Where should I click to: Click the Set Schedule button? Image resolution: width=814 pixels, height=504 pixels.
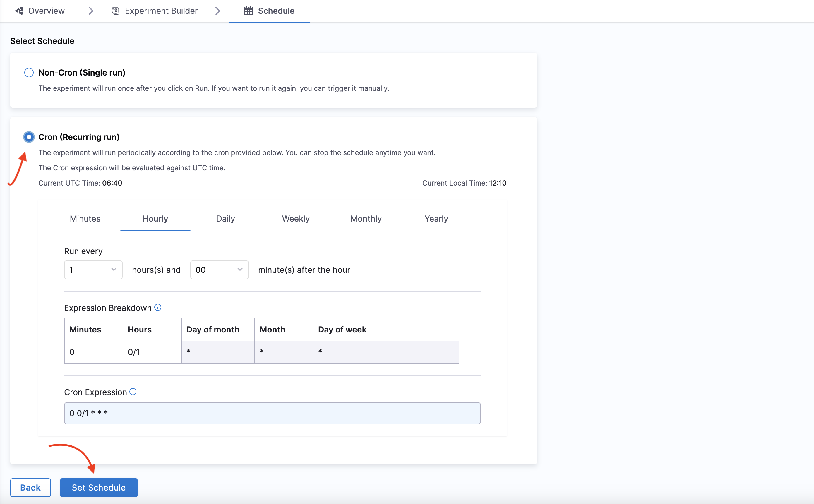99,487
